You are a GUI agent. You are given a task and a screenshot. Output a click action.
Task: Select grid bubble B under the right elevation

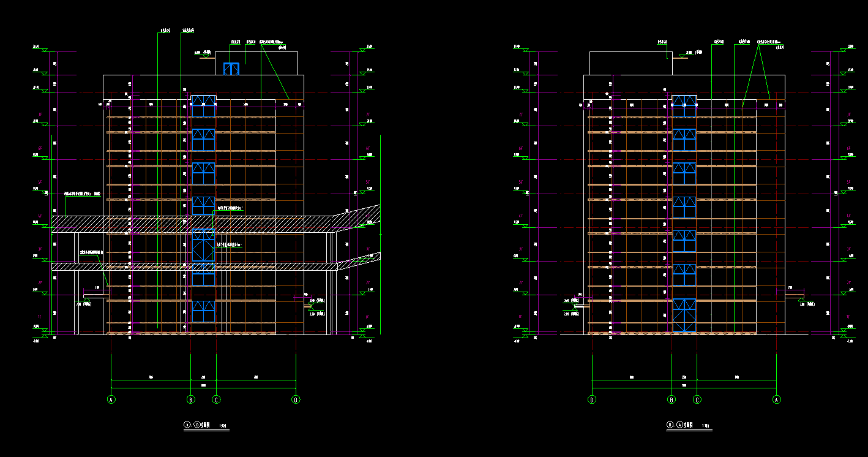[672, 399]
